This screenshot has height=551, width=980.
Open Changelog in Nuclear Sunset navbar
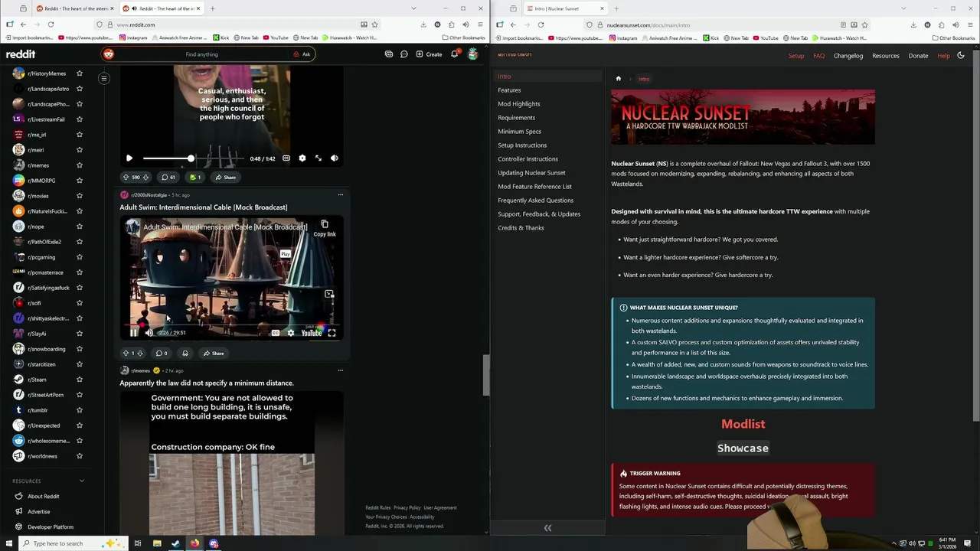tap(848, 56)
